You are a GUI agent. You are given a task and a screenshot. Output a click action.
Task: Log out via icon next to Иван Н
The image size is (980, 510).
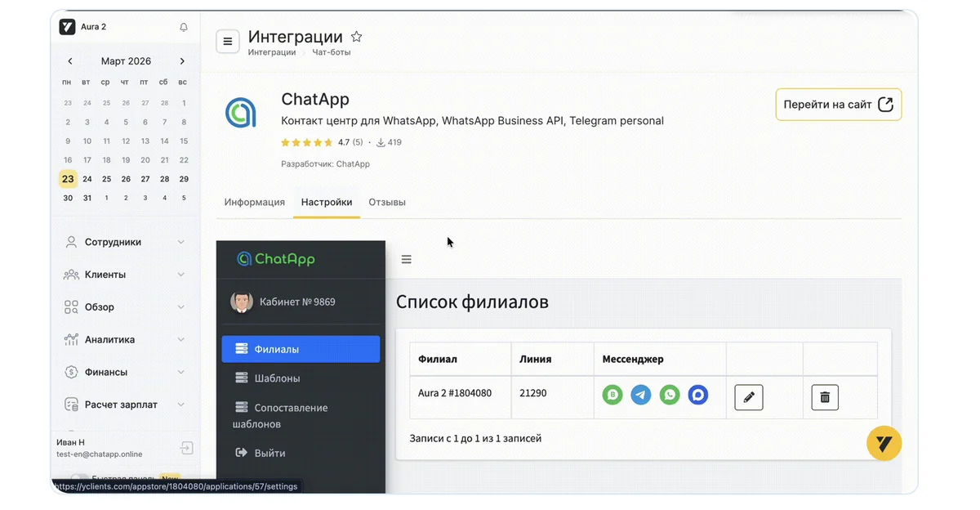[187, 448]
